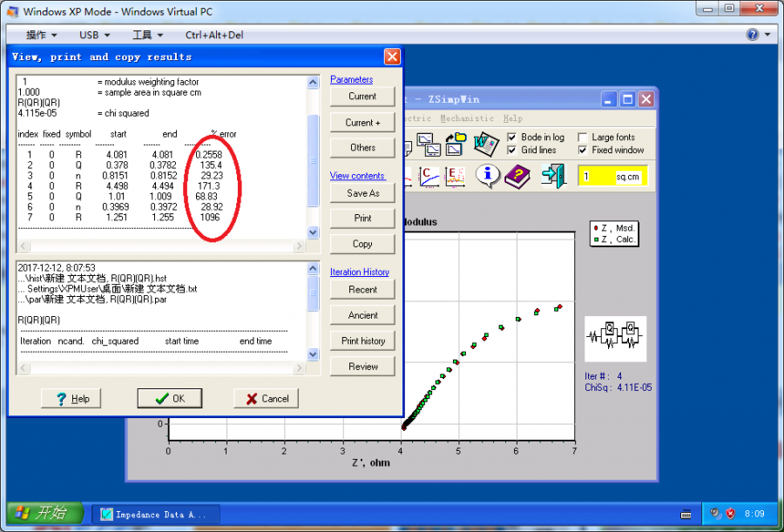Click the dialog Help button
784x532 pixels.
pyautogui.click(x=71, y=399)
